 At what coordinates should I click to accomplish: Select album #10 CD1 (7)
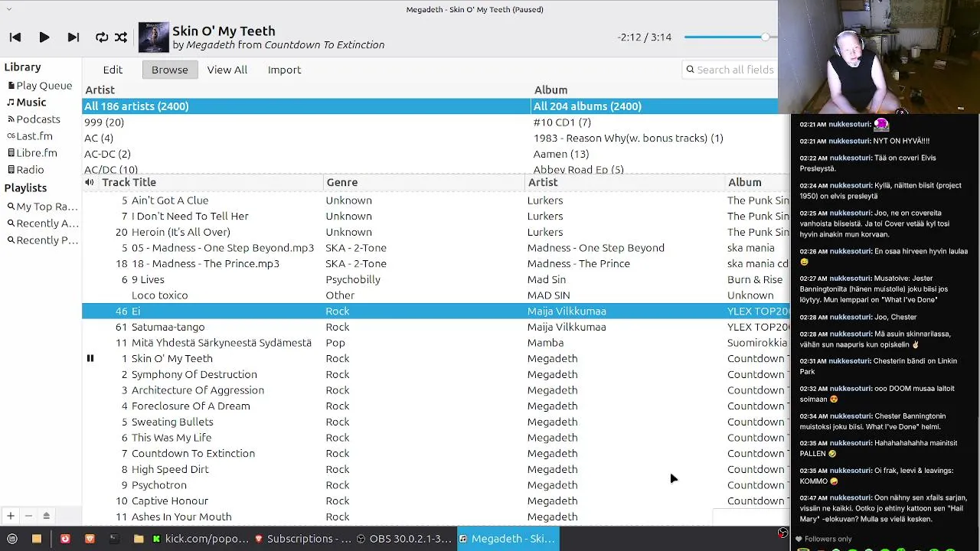click(655, 122)
